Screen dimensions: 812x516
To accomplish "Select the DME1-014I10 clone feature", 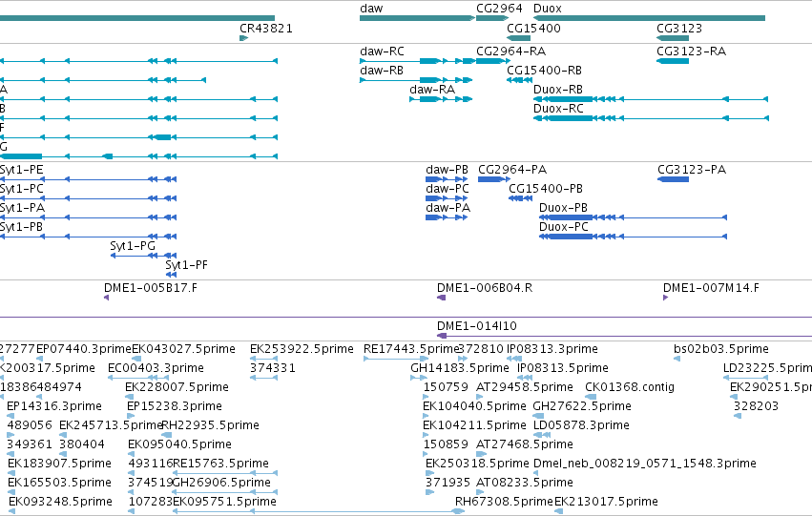I will (625, 336).
